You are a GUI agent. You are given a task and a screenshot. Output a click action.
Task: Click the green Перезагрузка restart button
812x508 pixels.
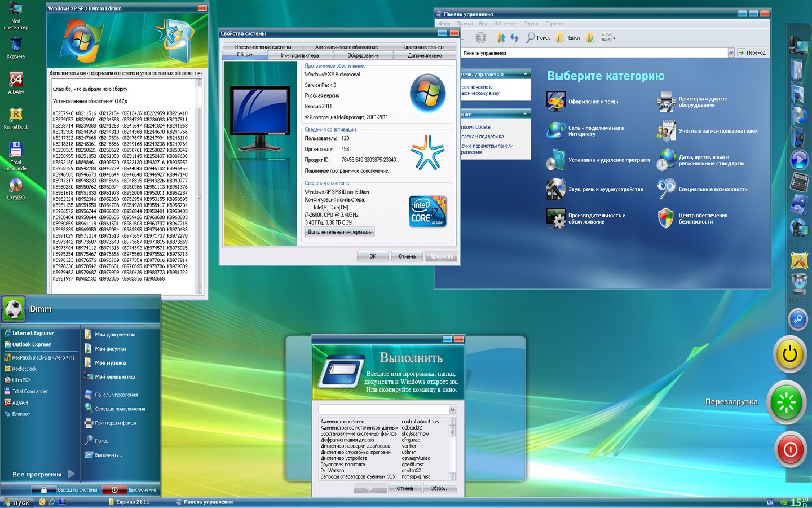(787, 402)
